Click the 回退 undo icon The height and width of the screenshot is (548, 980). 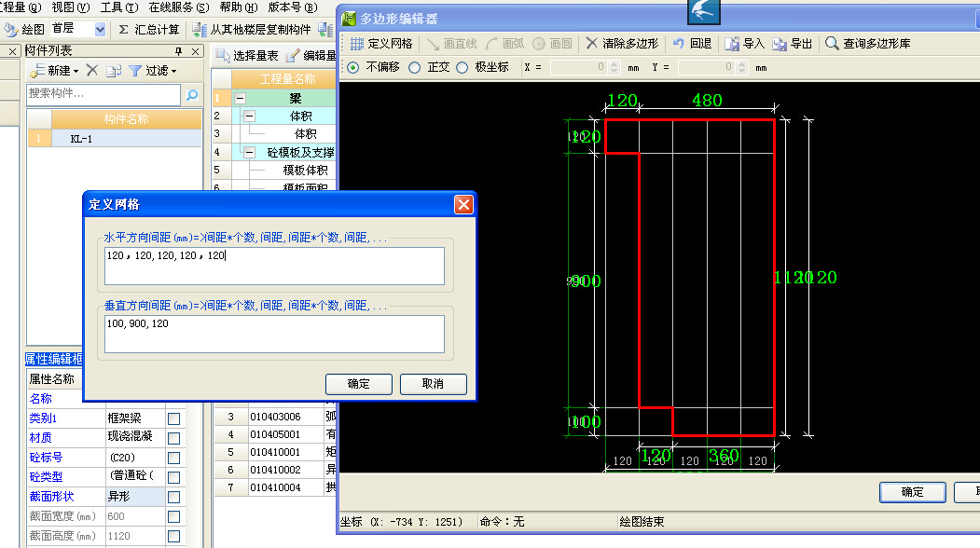[x=678, y=44]
